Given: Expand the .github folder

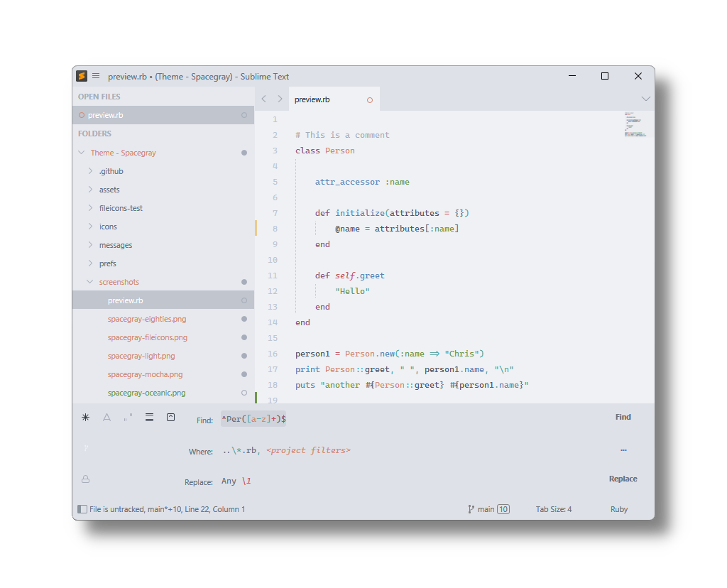Looking at the screenshot, I should pyautogui.click(x=90, y=171).
